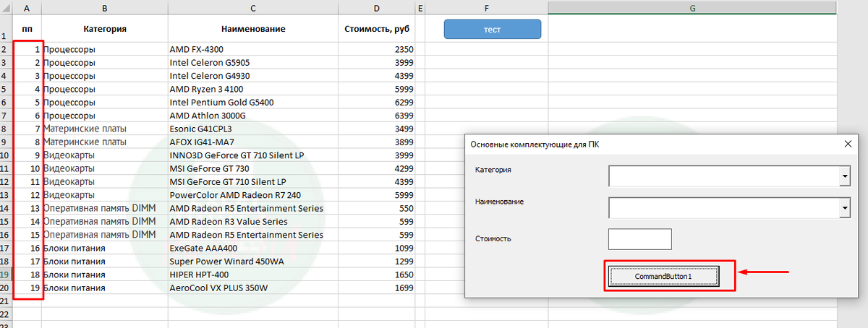Select column B header
The width and height of the screenshot is (868, 328).
tap(105, 8)
